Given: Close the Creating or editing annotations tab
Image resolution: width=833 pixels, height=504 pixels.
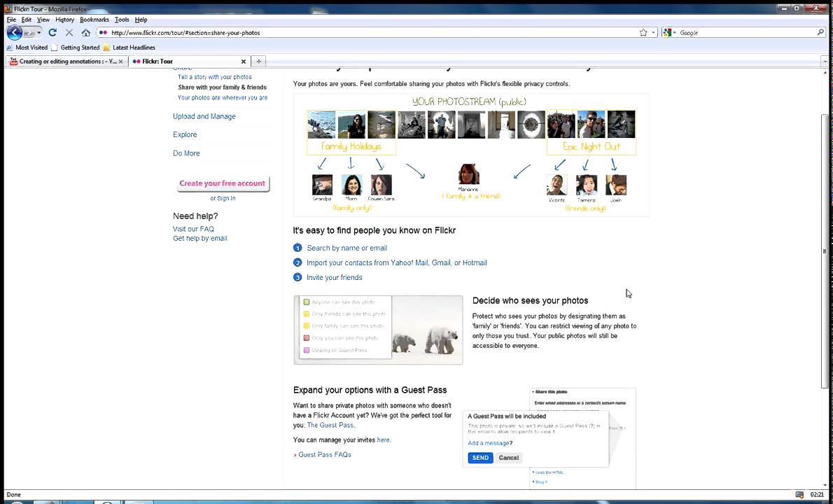Looking at the screenshot, I should pyautogui.click(x=120, y=62).
